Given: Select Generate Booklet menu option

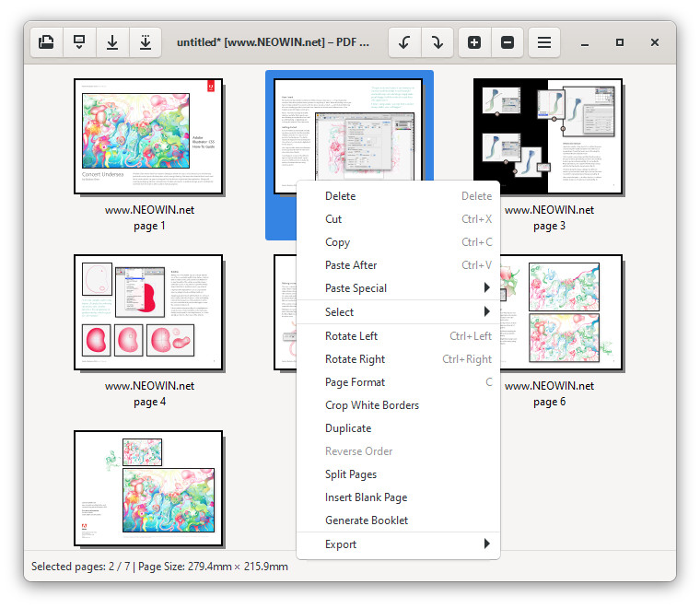Looking at the screenshot, I should [367, 520].
